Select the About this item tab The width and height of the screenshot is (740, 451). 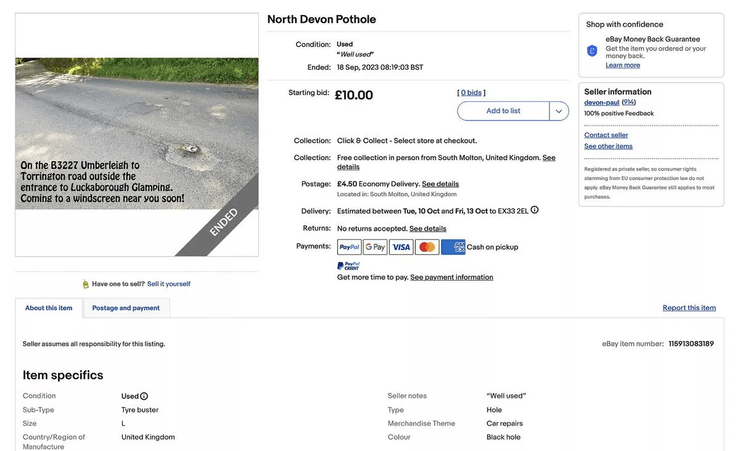coord(48,308)
